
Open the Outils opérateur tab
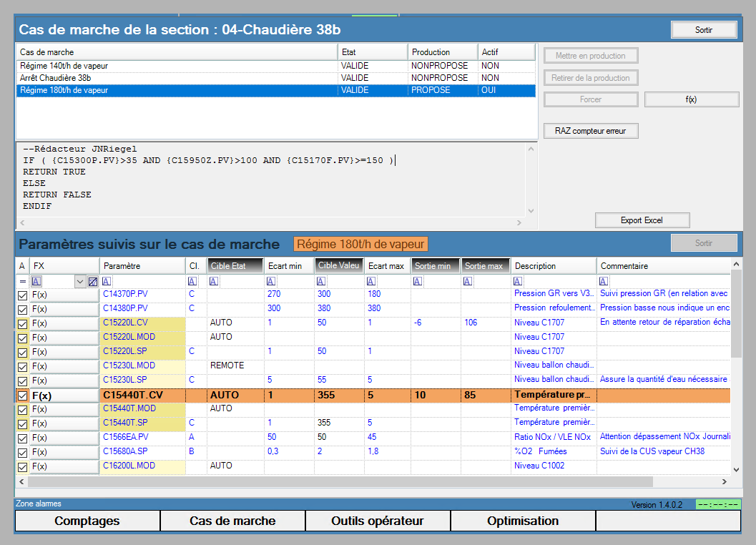[x=378, y=521]
